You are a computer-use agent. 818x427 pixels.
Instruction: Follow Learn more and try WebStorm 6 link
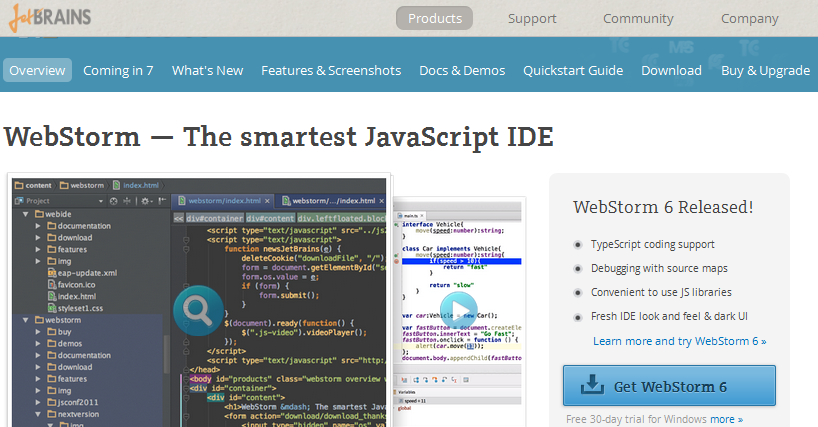click(679, 341)
